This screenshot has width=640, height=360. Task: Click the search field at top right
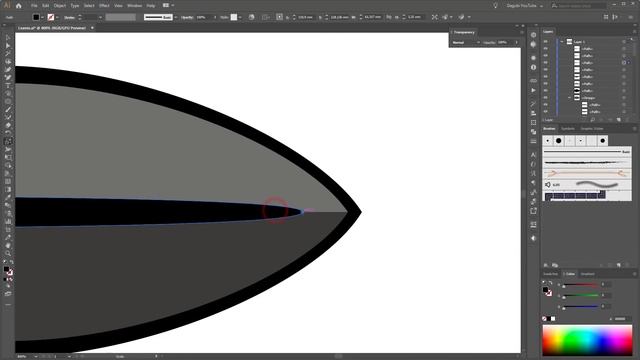pos(579,6)
